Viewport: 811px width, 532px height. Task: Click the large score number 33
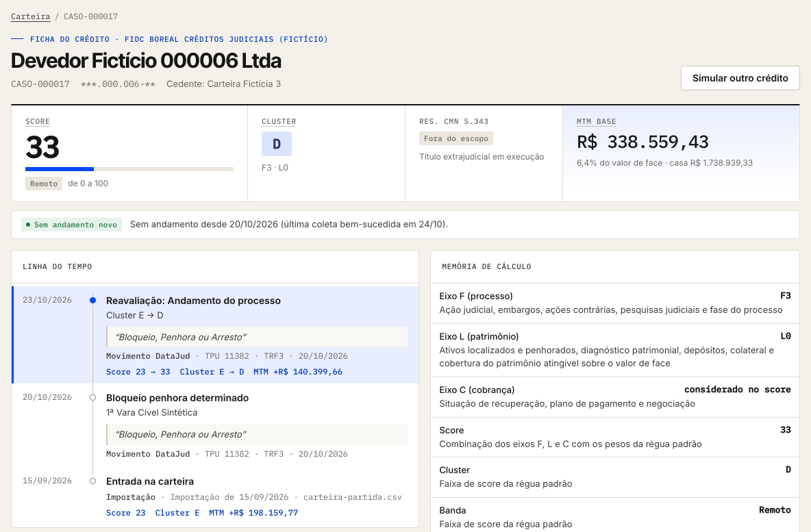tap(42, 147)
